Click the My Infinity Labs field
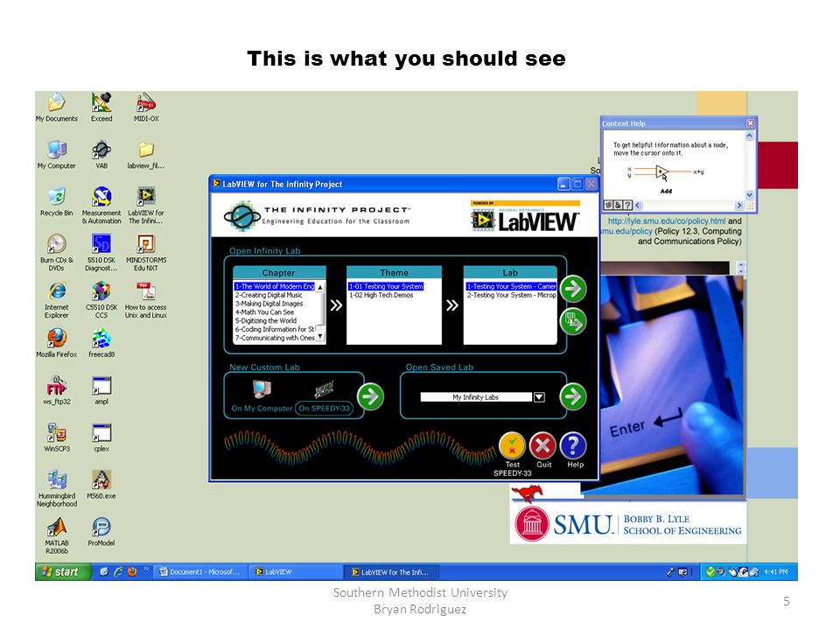 (x=476, y=397)
